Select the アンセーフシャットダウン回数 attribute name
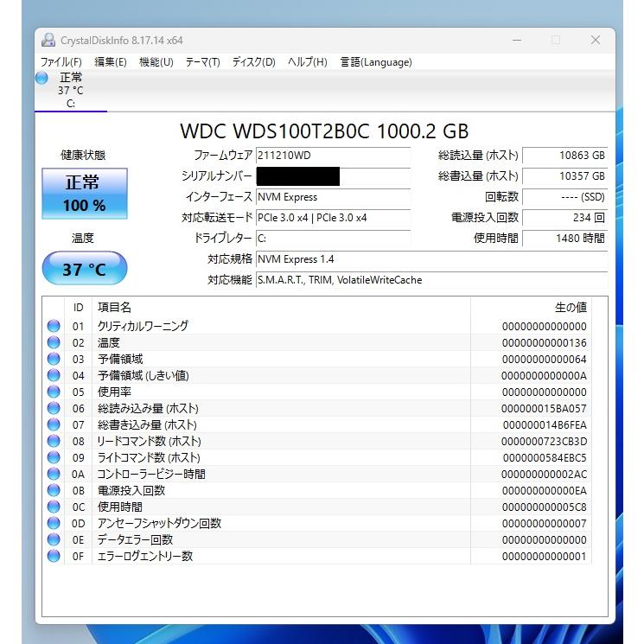The image size is (644, 644). pos(159,523)
